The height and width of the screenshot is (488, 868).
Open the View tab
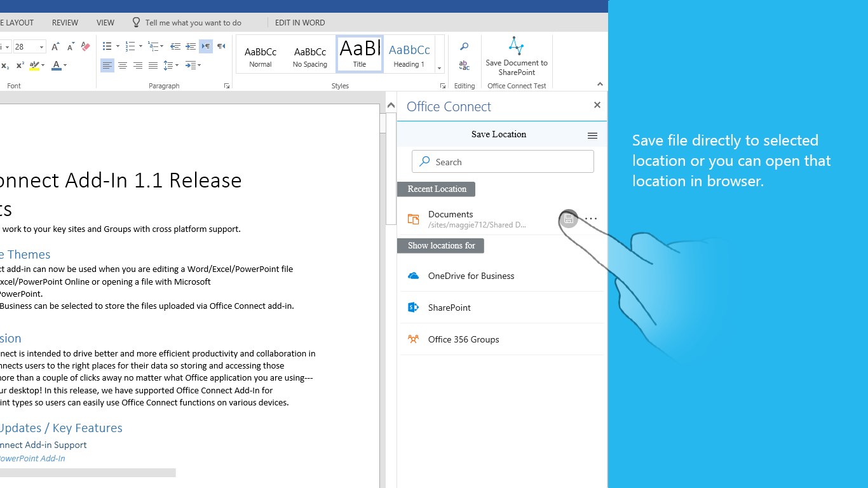click(105, 22)
